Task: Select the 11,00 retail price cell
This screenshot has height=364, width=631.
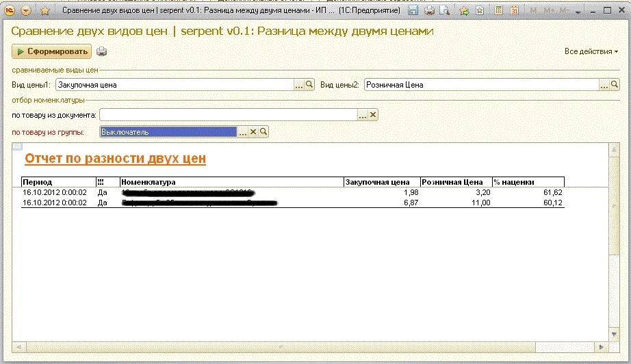Action: coord(456,203)
